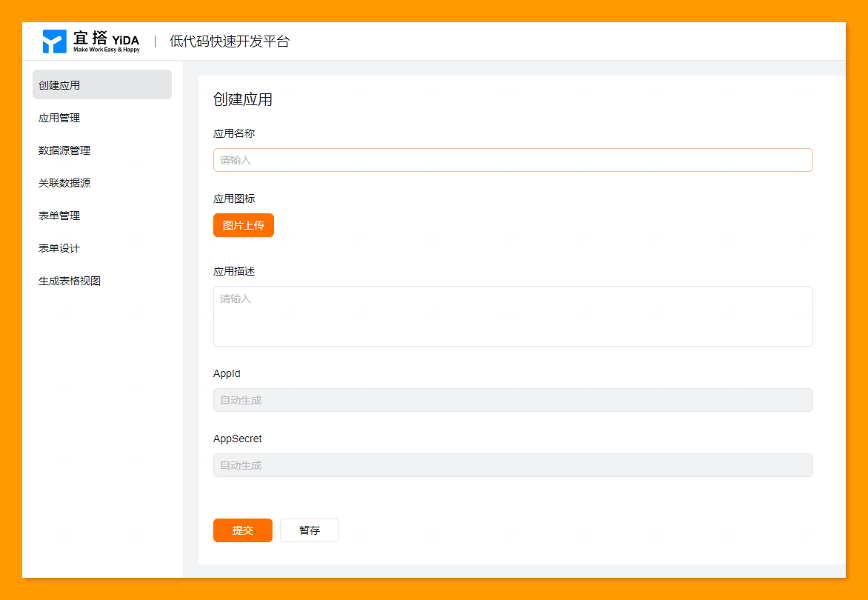This screenshot has width=868, height=600.
Task: Click the 创建应用 page heading
Action: point(243,99)
